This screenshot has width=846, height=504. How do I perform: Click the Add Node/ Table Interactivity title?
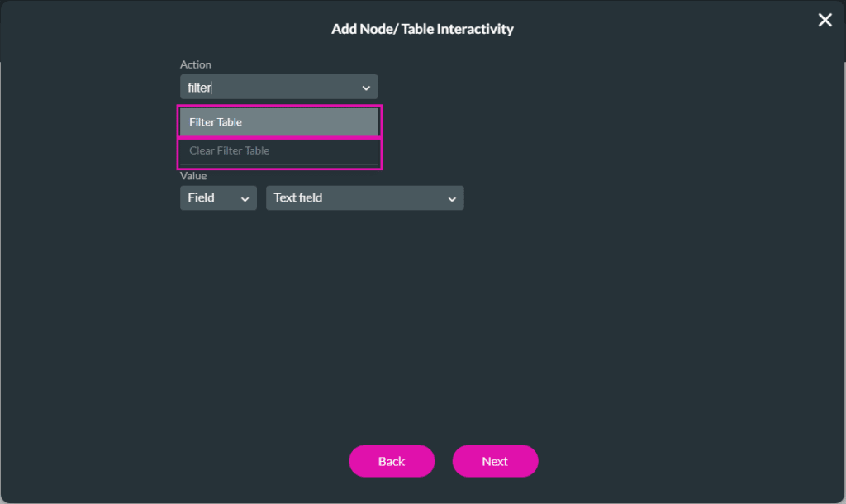pyautogui.click(x=422, y=29)
